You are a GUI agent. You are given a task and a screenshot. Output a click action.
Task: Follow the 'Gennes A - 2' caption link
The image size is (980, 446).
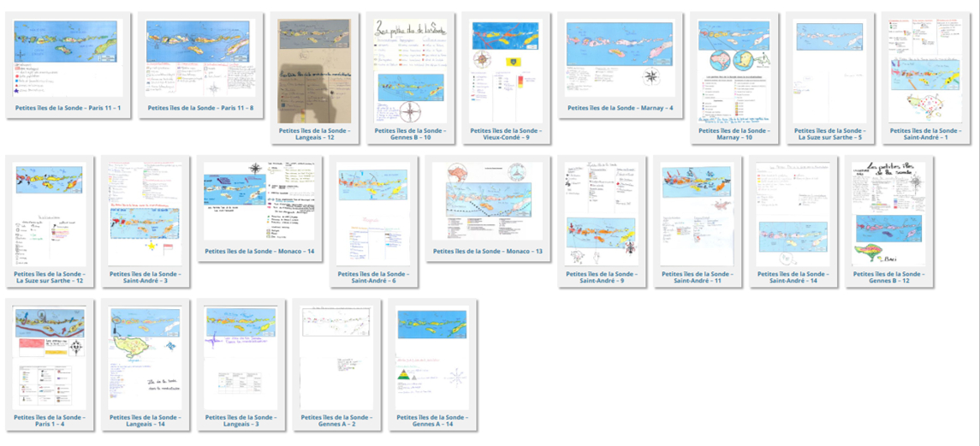point(336,422)
